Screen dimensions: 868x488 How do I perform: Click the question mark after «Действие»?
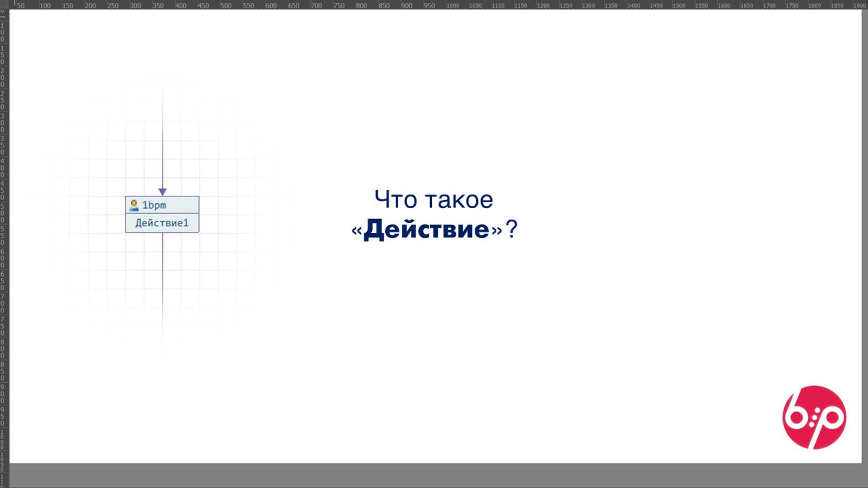click(x=512, y=229)
